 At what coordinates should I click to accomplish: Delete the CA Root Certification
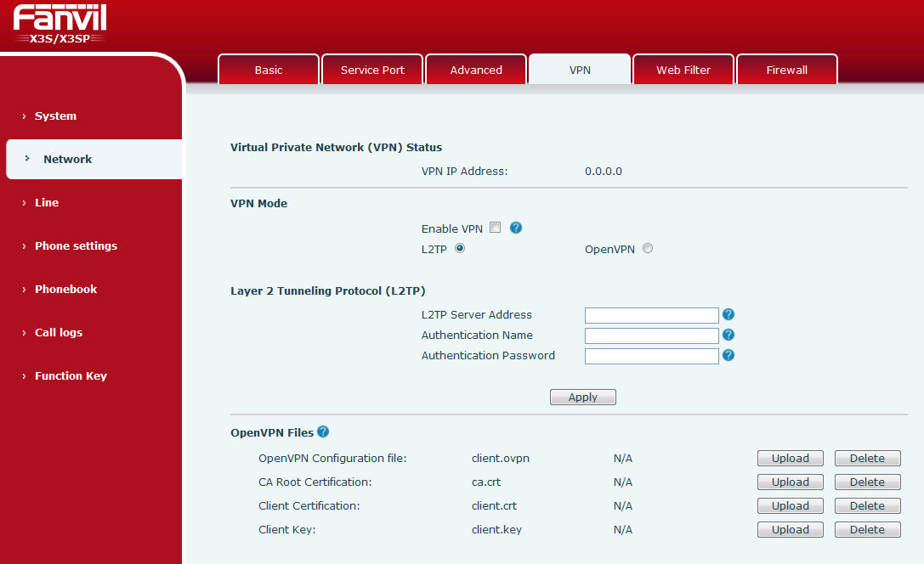[x=867, y=482]
